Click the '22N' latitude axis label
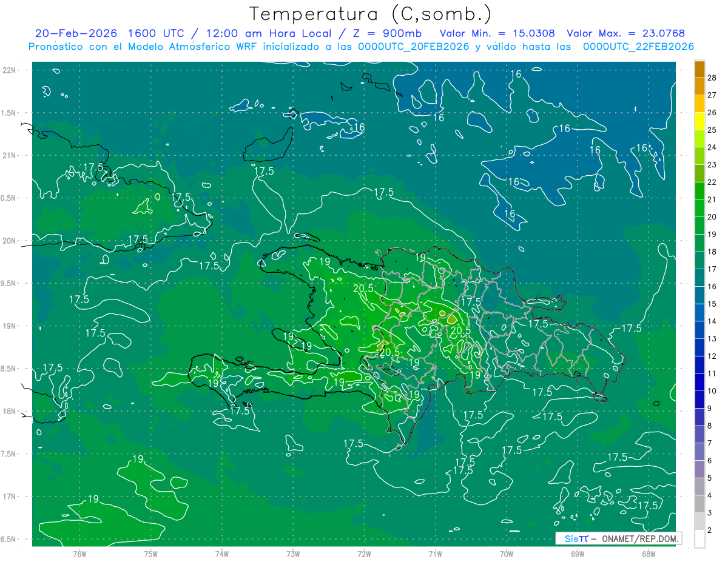The width and height of the screenshot is (728, 562). pos(10,70)
